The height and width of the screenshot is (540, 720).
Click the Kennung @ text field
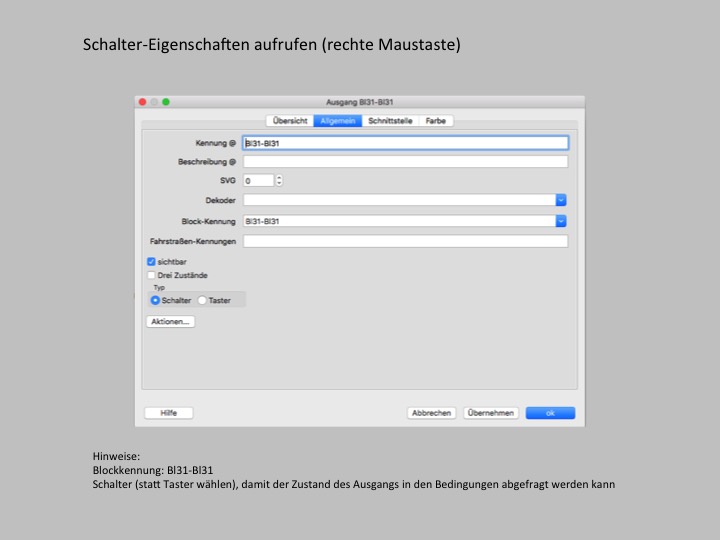[x=405, y=143]
